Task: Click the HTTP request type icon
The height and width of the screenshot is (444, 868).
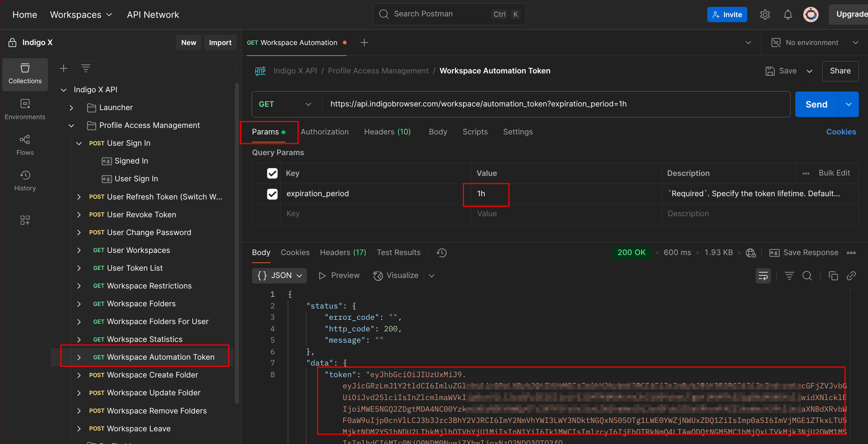Action: tap(260, 71)
